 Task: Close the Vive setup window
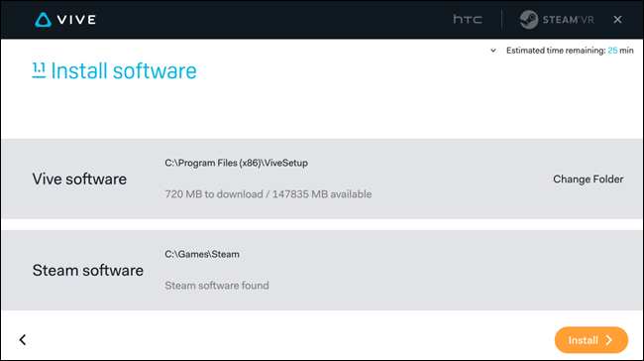(617, 19)
